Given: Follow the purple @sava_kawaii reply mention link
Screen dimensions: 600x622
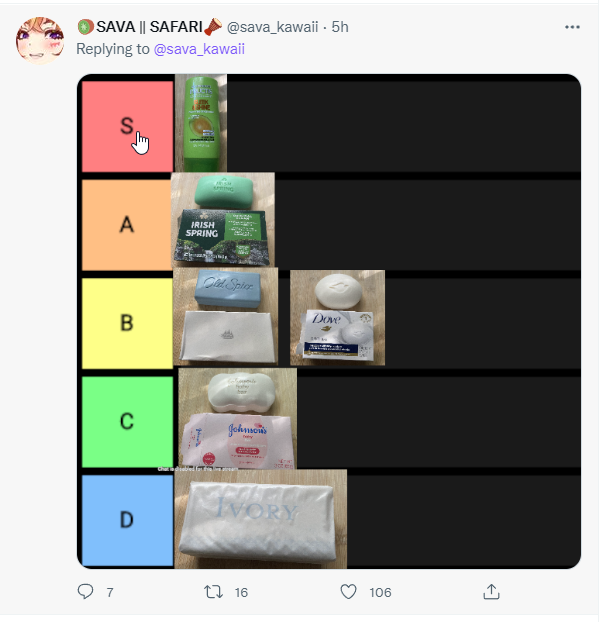Looking at the screenshot, I should 199,49.
